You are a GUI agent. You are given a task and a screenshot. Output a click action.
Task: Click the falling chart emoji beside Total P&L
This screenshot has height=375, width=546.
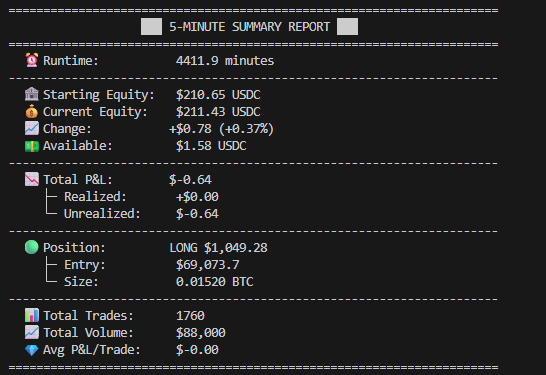[x=32, y=179]
